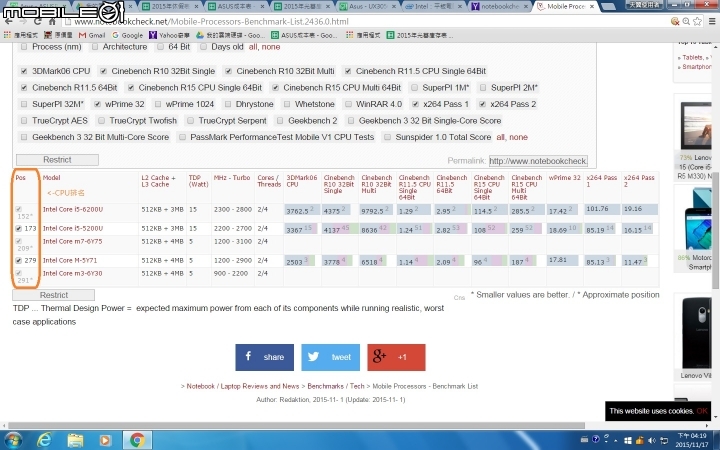Tick the WinRAR 4.0 checkbox
720x450 pixels.
348,104
